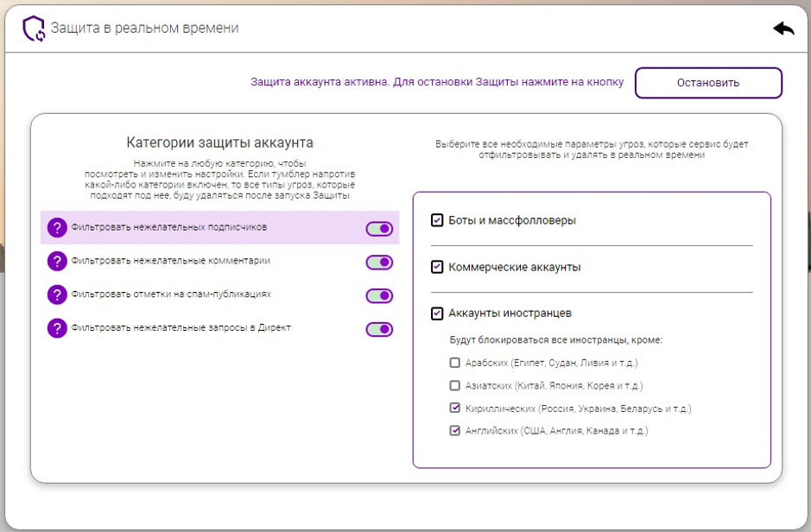Click help icon for unwanted comments filter
The width and height of the screenshot is (811, 532).
point(57,262)
